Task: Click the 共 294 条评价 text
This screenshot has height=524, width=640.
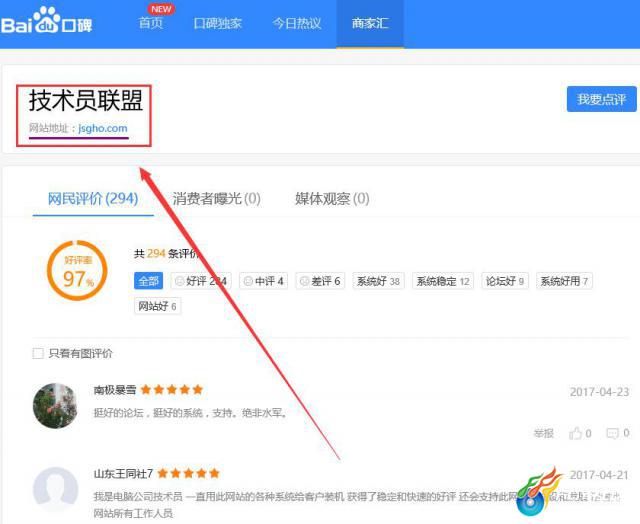Action: click(166, 253)
